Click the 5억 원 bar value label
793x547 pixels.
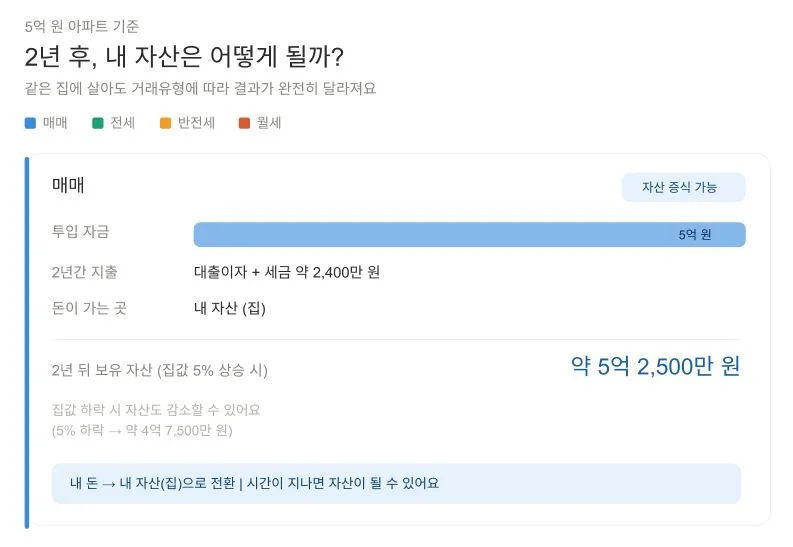click(x=694, y=235)
